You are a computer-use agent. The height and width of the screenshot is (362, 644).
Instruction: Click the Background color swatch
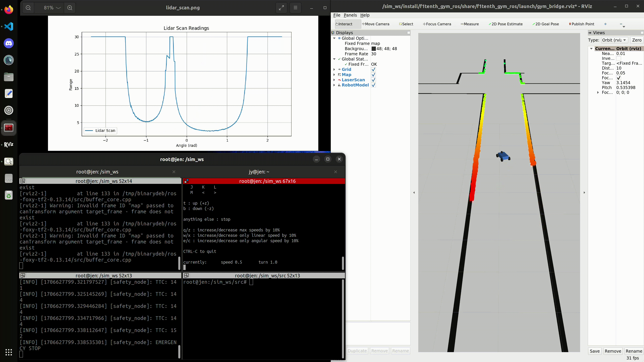coord(373,49)
